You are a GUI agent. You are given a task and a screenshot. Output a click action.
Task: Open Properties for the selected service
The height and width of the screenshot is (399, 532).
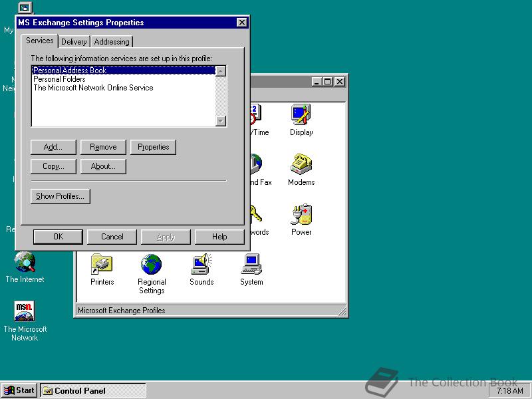click(153, 147)
